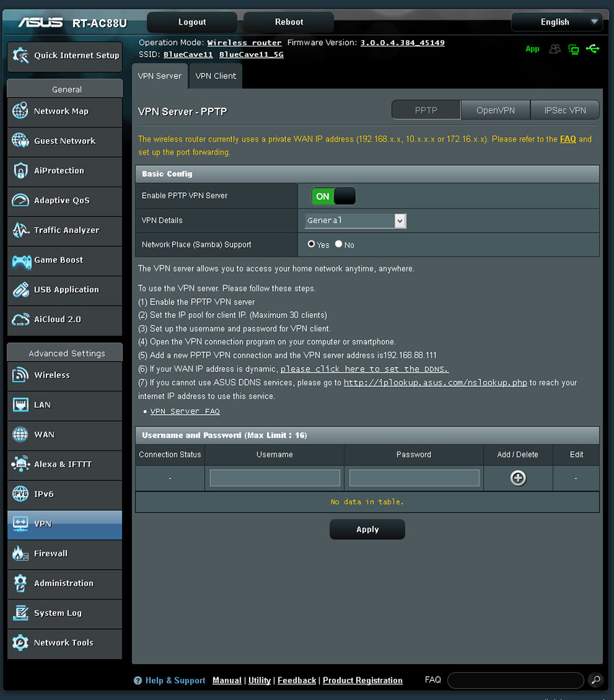The height and width of the screenshot is (700, 614).
Task: Click the Firewall flame icon
Action: 20,553
